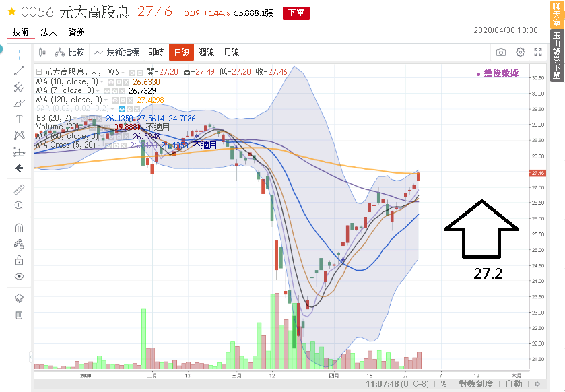Viewport: 565px width, 392px height.
Task: Open the candlestick chart style selector
Action: (x=42, y=53)
